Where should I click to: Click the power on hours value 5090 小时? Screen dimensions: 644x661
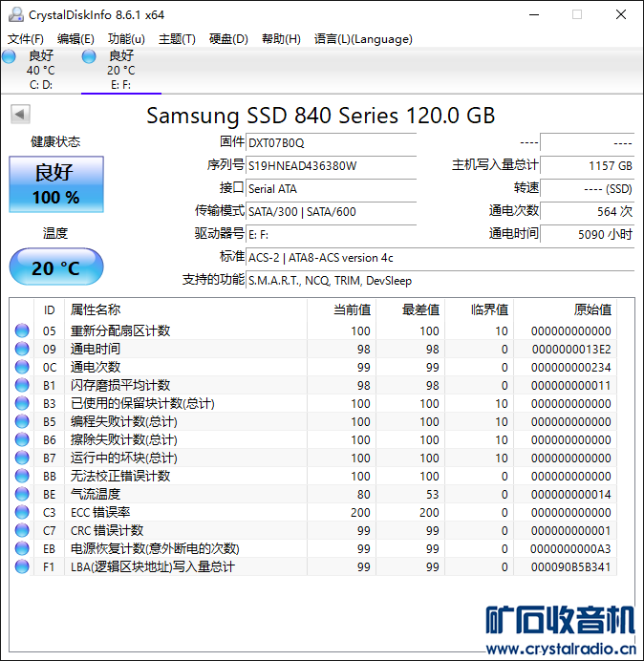coord(587,234)
